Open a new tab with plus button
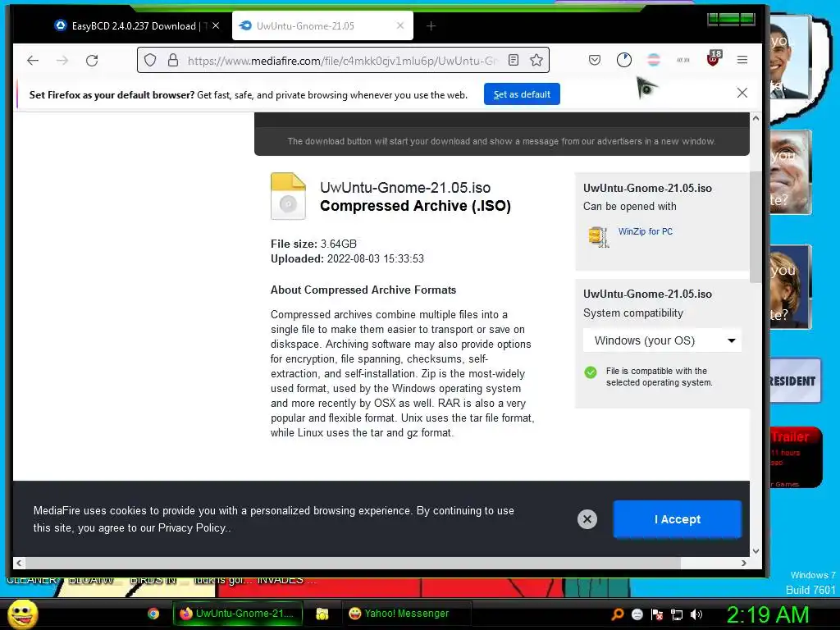Viewport: 840px width, 630px height. pos(431,25)
